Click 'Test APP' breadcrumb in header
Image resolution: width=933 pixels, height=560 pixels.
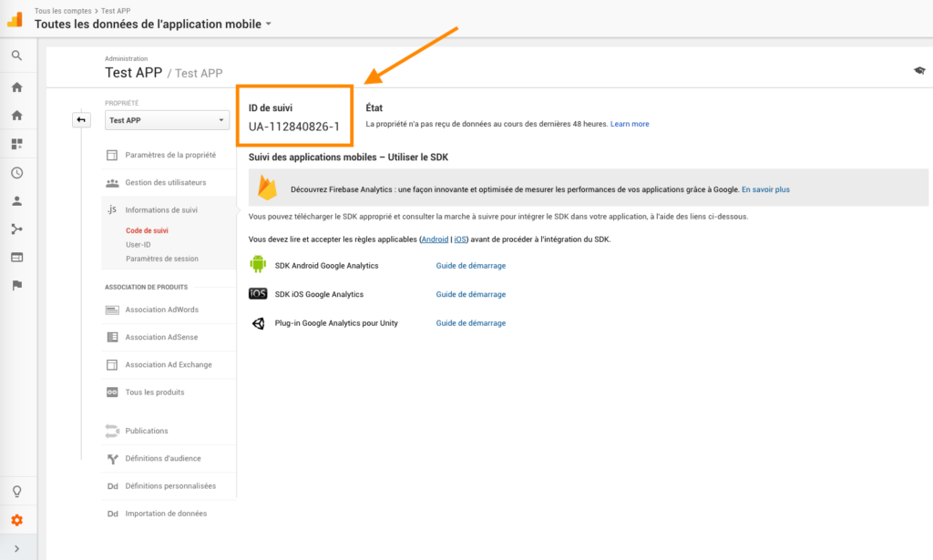point(116,11)
